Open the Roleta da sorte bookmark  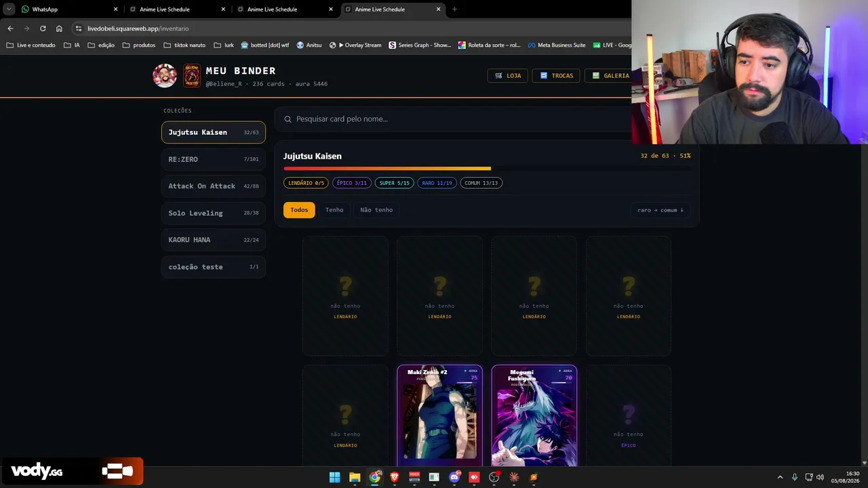490,45
